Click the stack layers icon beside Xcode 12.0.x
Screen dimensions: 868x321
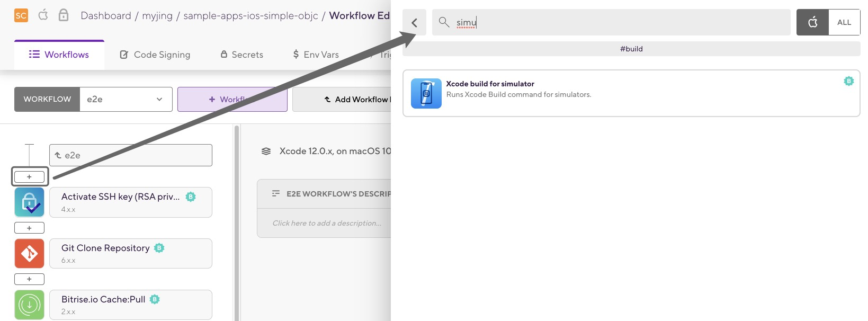[x=266, y=151]
